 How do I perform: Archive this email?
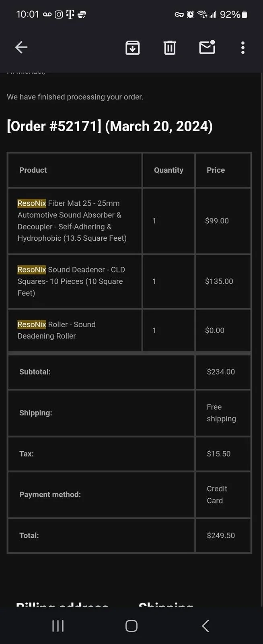coord(132,47)
